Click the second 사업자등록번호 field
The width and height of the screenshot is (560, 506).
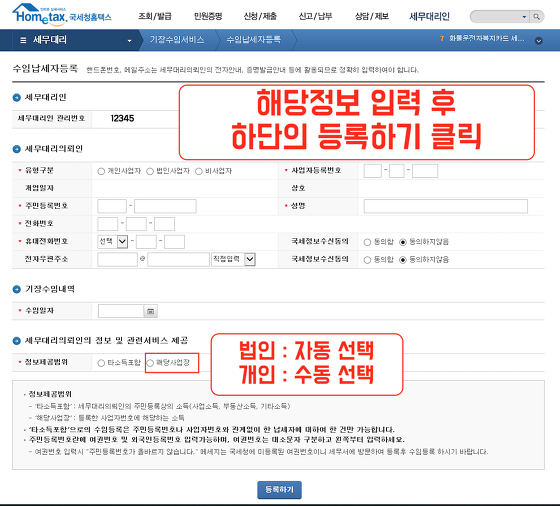click(397, 171)
